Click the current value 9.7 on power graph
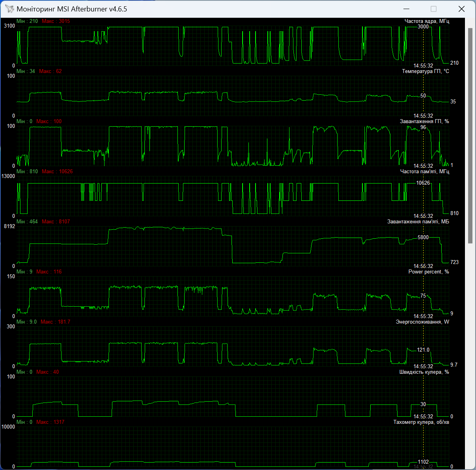Image resolution: width=476 pixels, height=470 pixels. pos(454,365)
